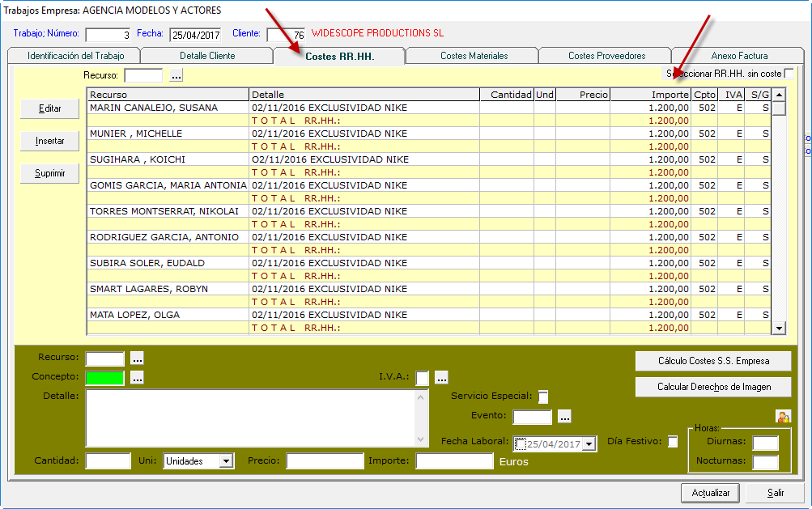Open the Fecha Laboral date picker arrow
Image resolution: width=812 pixels, height=509 pixels.
pos(589,444)
